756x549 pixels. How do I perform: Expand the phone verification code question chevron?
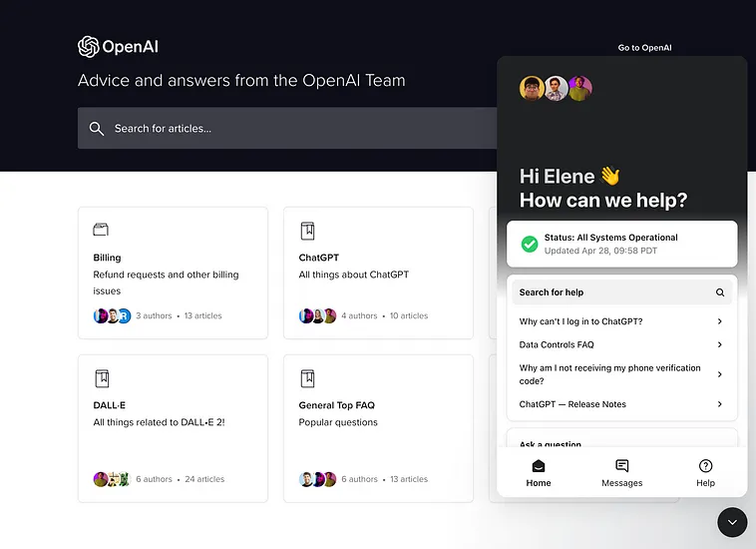(719, 374)
